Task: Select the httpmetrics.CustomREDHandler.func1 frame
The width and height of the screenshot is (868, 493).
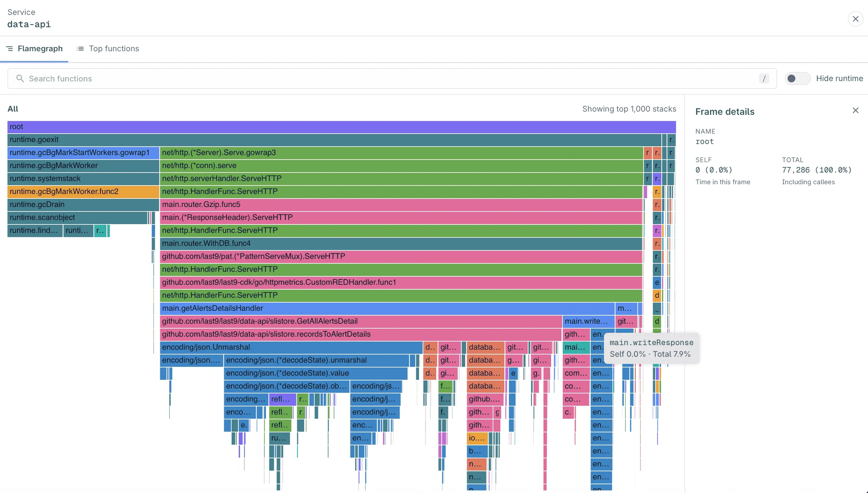Action: coord(401,283)
